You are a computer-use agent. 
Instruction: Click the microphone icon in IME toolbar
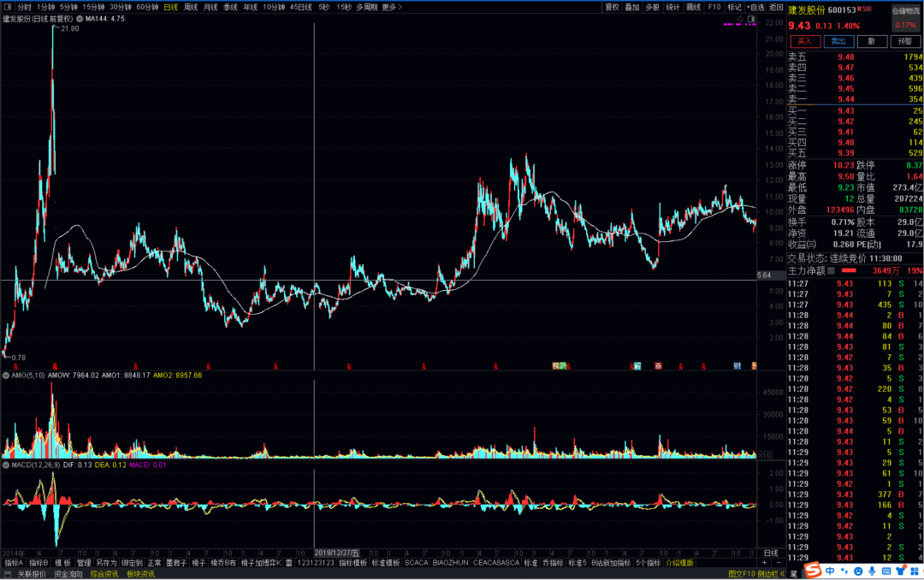(871, 571)
